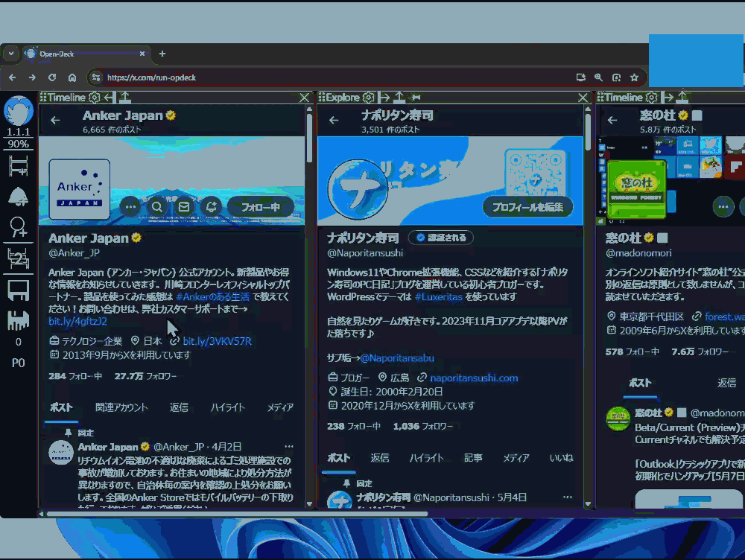This screenshot has width=745, height=560.
Task: Click right-arrow move icon in Explore column header
Action: click(x=384, y=98)
